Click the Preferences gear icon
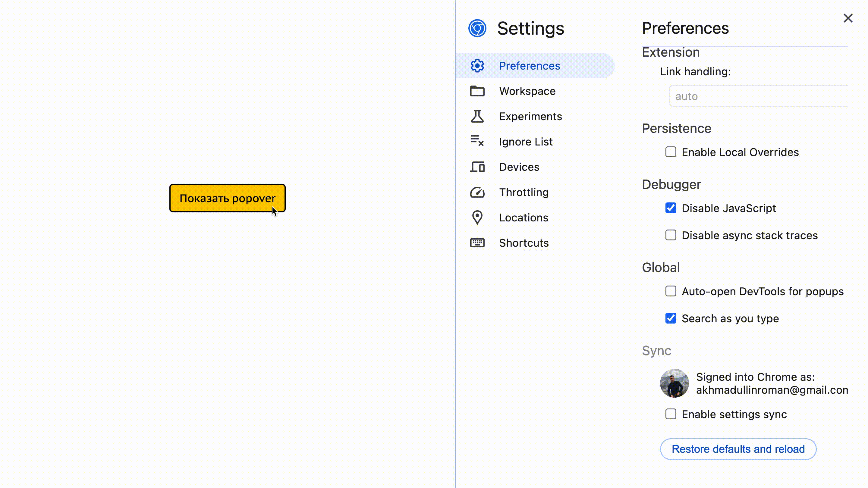The image size is (868, 488). click(477, 66)
